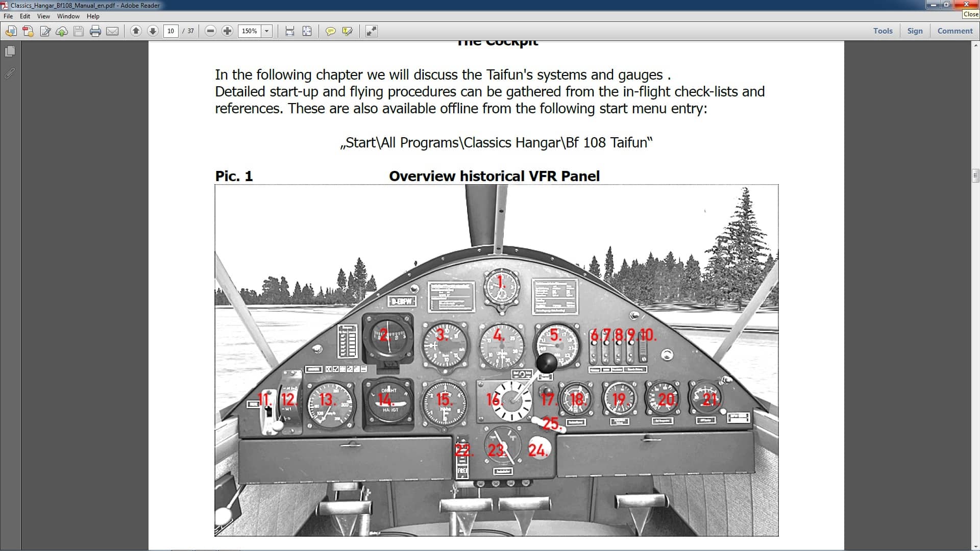
Task: Click the page number input field
Action: [171, 31]
